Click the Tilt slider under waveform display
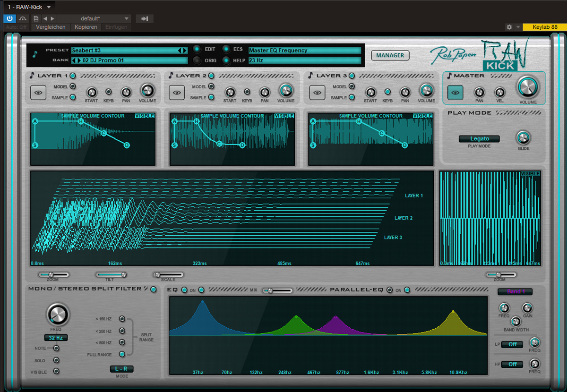 111,274
